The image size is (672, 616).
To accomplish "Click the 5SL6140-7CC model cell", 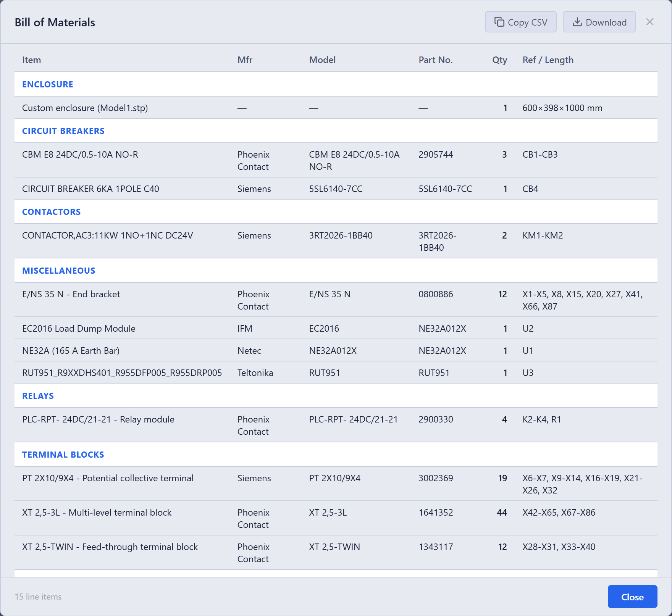I will 336,189.
